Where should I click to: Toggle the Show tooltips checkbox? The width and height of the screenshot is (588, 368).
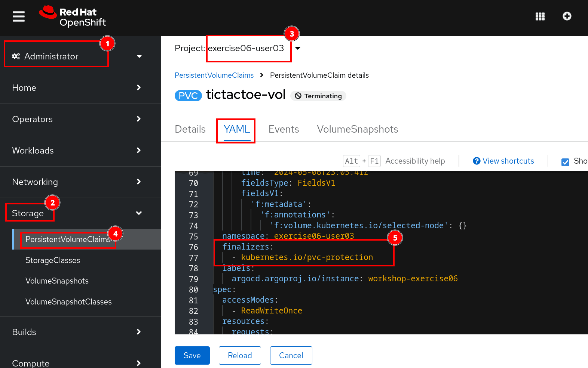click(x=565, y=162)
